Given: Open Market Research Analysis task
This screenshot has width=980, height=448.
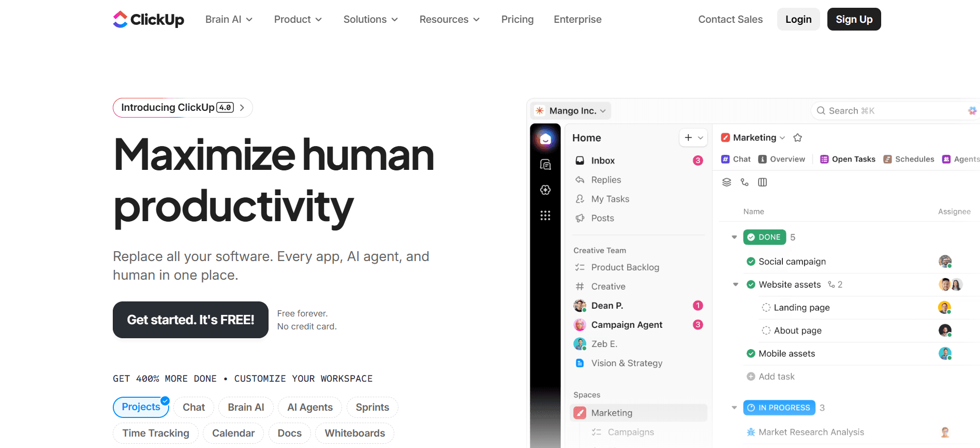Looking at the screenshot, I should click(811, 432).
